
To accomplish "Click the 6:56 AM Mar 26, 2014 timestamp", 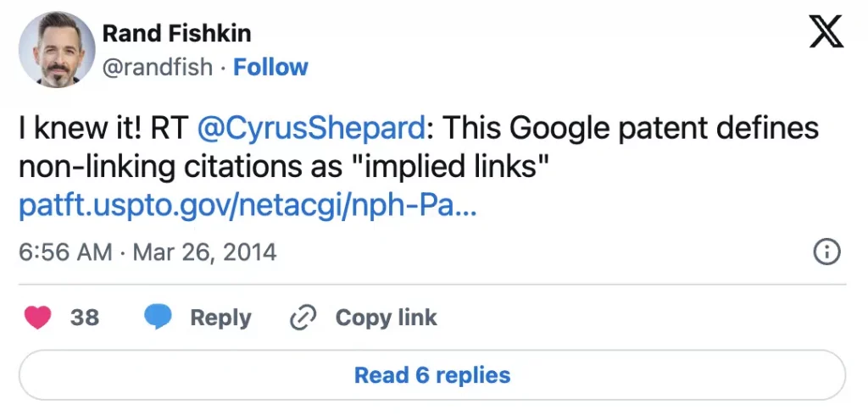I will (147, 252).
